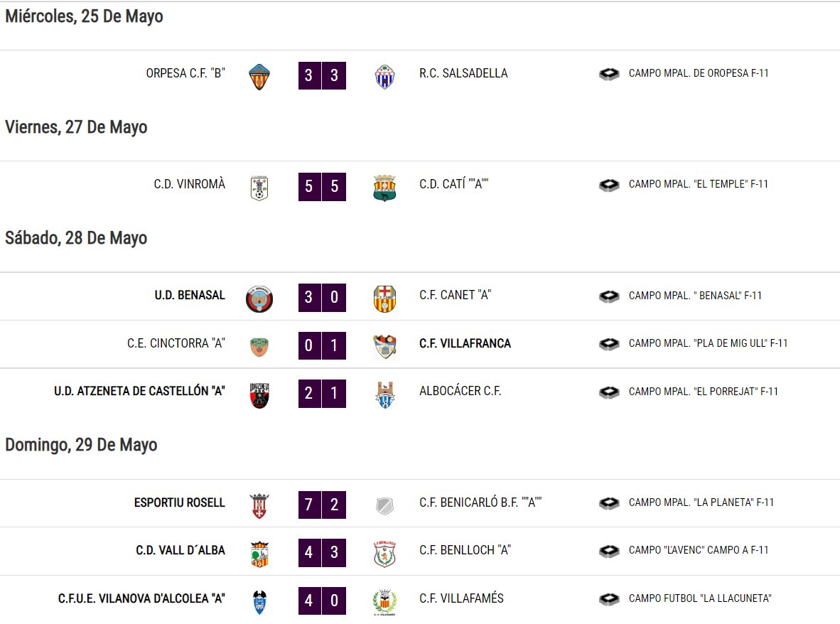Open the Campo Mpal. "La Planeta" F-11 venue
Image resolution: width=840 pixels, height=624 pixels.
[701, 502]
